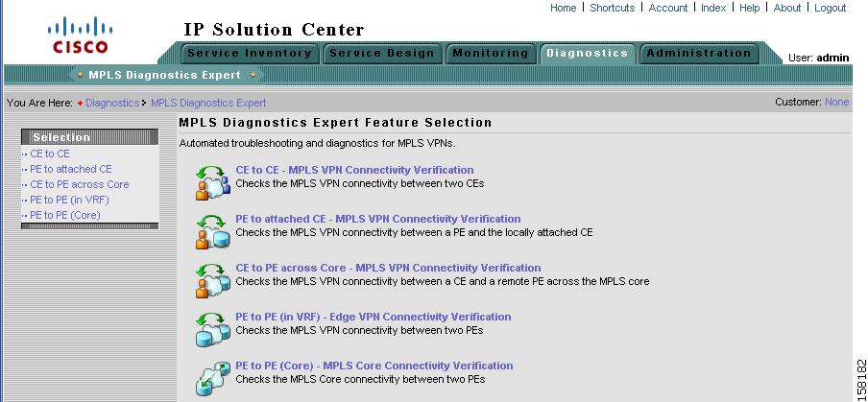Open the About link
Screen dimensions: 868x402
tap(787, 8)
